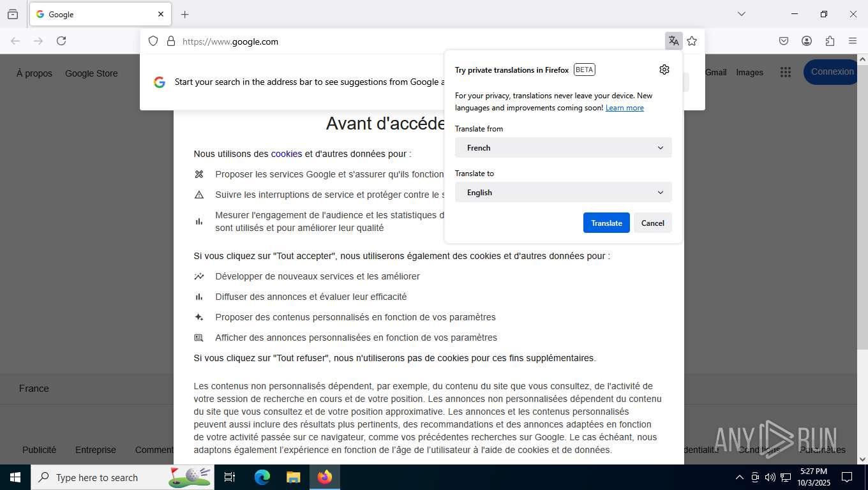Open Task View on taskbar
The width and height of the screenshot is (868, 490).
tap(230, 477)
